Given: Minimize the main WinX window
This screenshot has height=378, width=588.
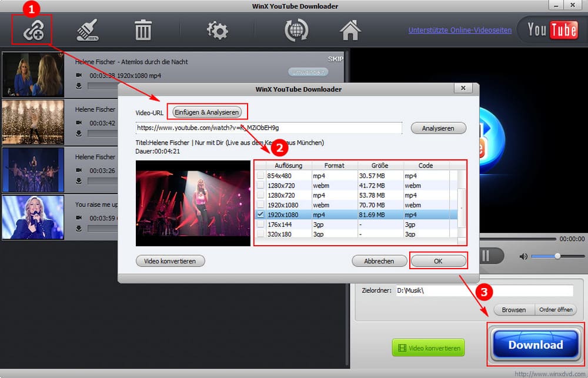Looking at the screenshot, I should click(x=556, y=5).
